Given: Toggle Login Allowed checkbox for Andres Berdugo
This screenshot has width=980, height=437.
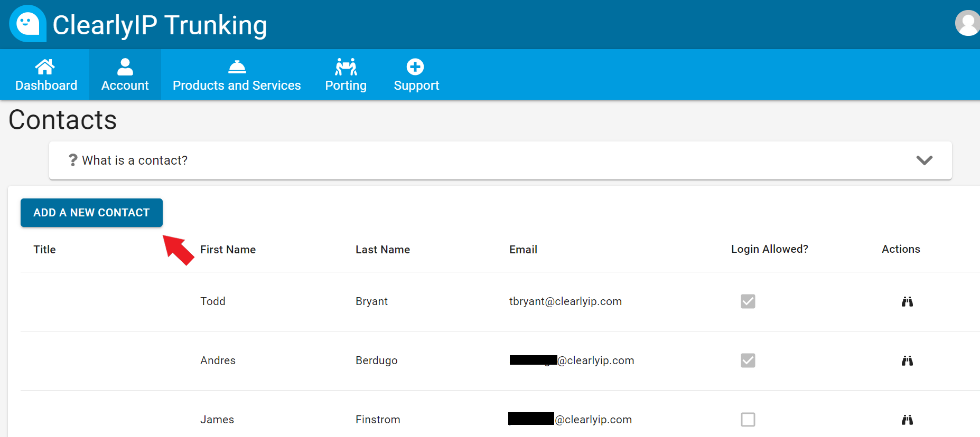Looking at the screenshot, I should coord(748,360).
